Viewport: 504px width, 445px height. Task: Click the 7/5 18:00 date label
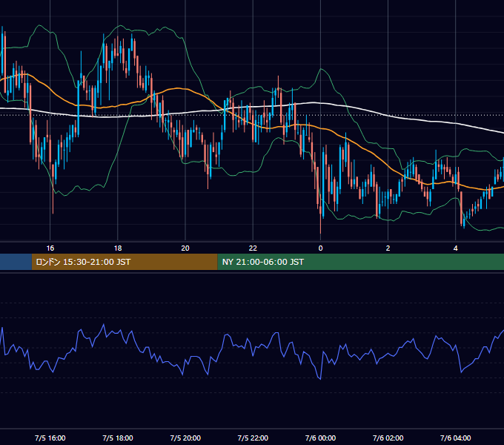point(118,438)
